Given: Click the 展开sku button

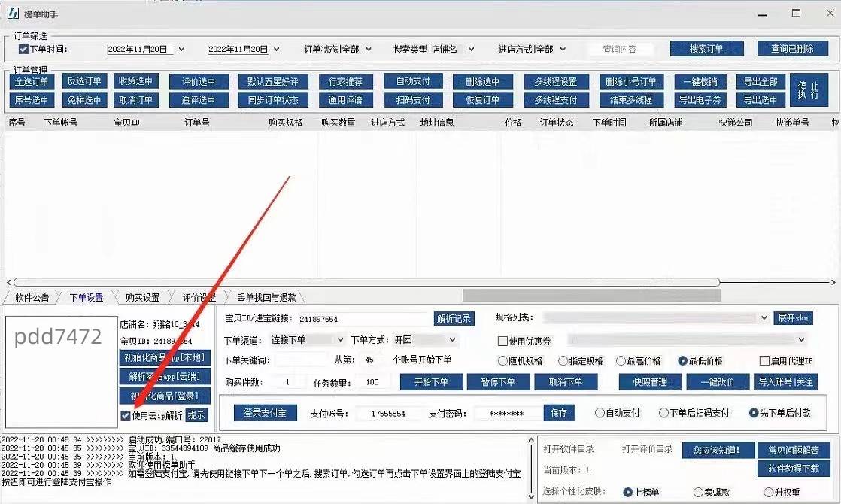Looking at the screenshot, I should pyautogui.click(x=794, y=318).
